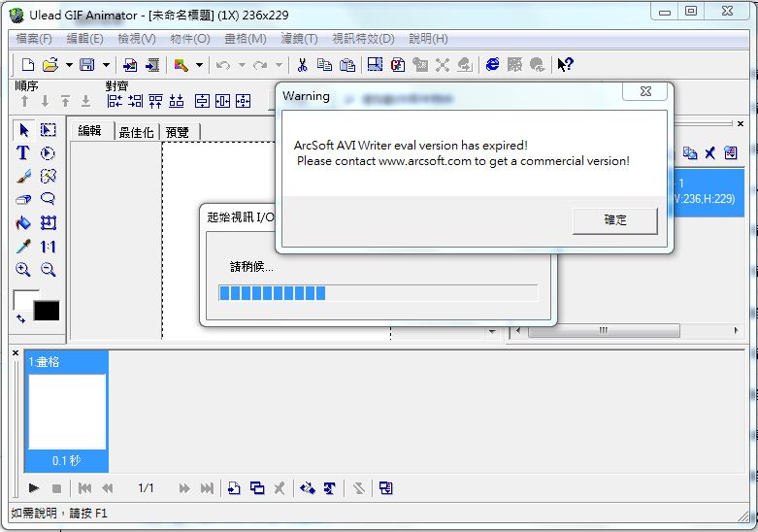Switch to the 最佳化 tab
Screen dimensions: 758x532
(136, 132)
